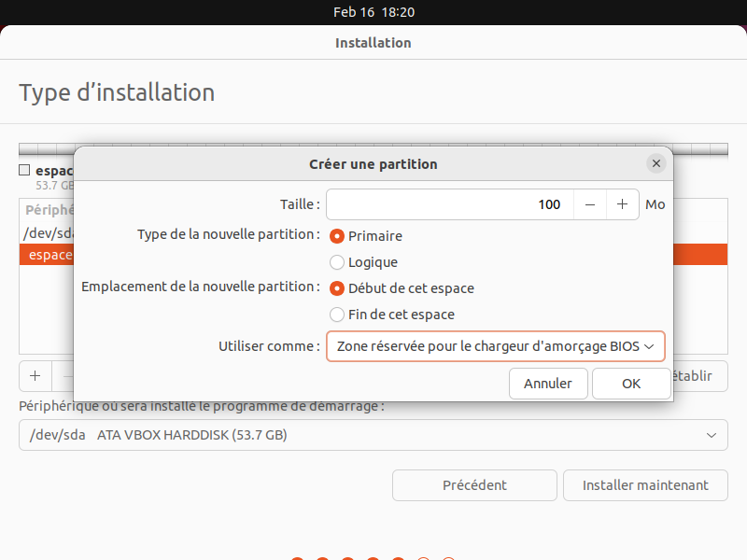Viewport: 747px width, 560px height.
Task: Click the Précédent button
Action: point(474,485)
